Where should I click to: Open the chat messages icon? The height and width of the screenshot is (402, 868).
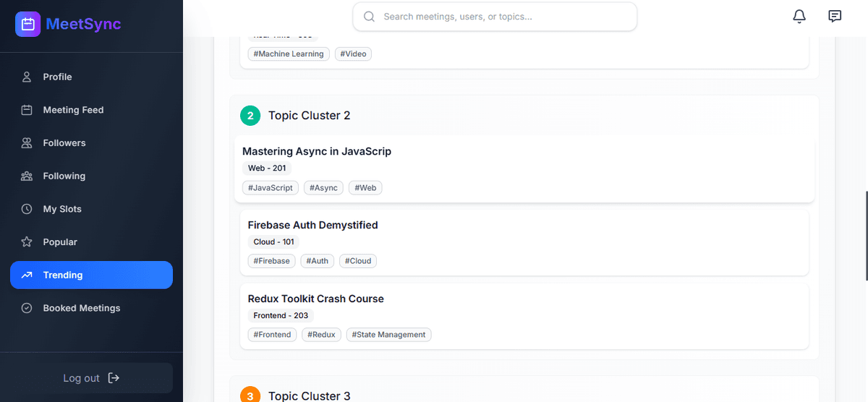click(835, 16)
